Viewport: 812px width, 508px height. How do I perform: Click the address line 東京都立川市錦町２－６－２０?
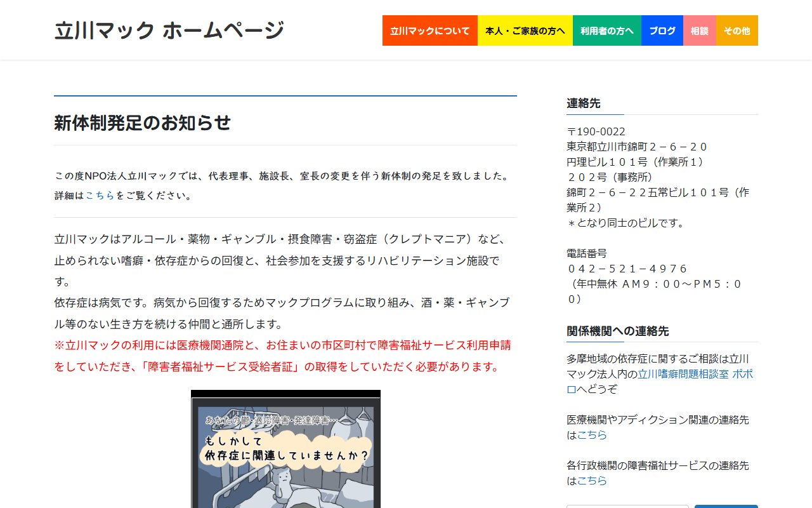pos(638,147)
